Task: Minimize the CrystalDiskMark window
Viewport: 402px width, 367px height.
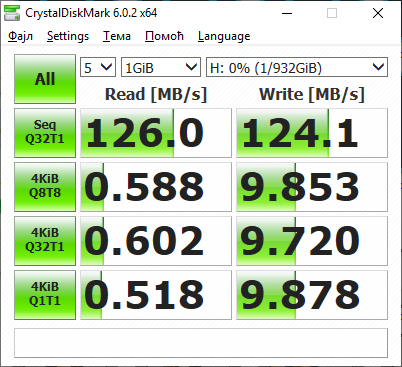Action: tap(287, 13)
